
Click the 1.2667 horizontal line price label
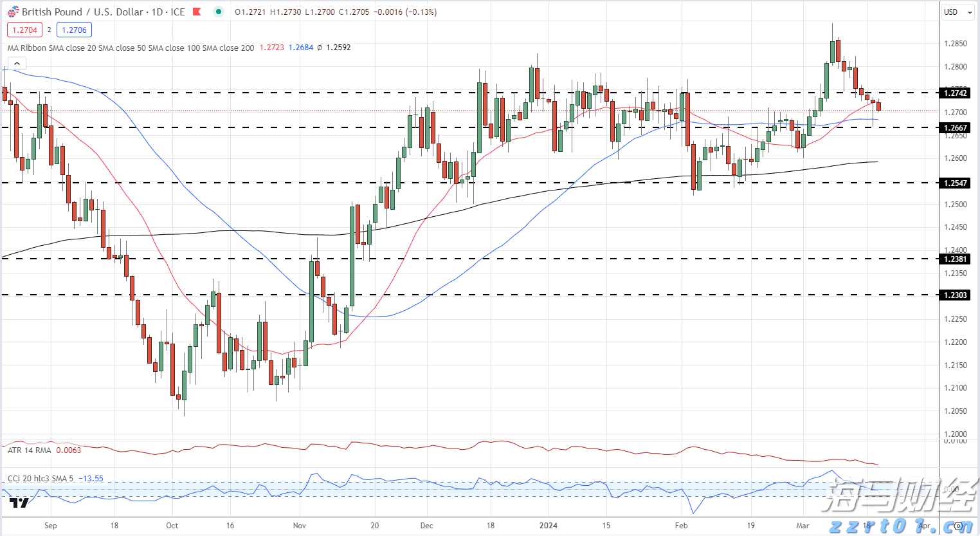(955, 128)
